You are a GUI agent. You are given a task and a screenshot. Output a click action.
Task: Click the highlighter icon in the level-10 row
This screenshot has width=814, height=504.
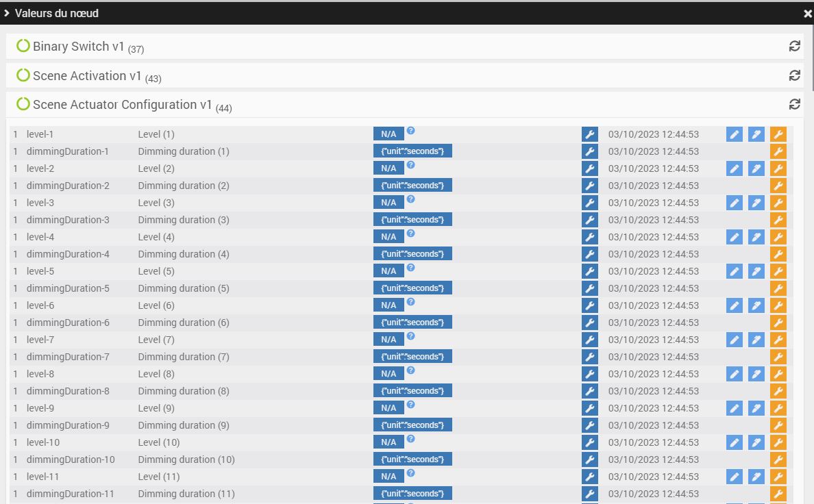pos(756,442)
